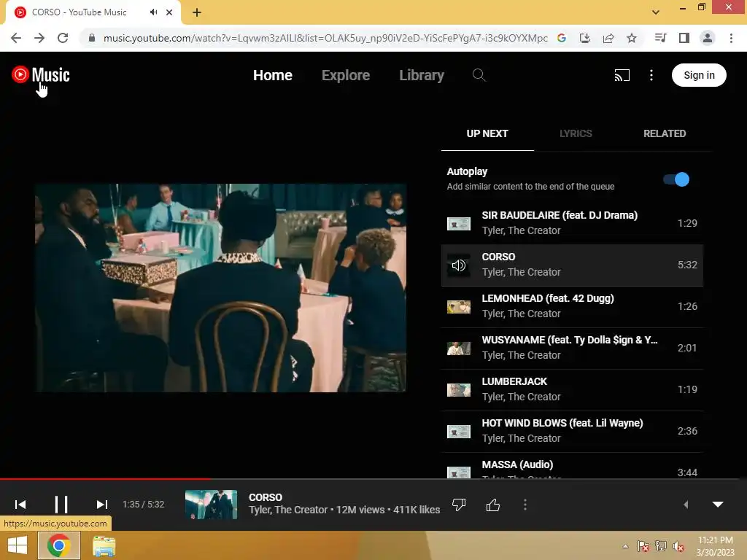This screenshot has height=560, width=747.
Task: Click the install app icon in address bar
Action: [x=585, y=38]
